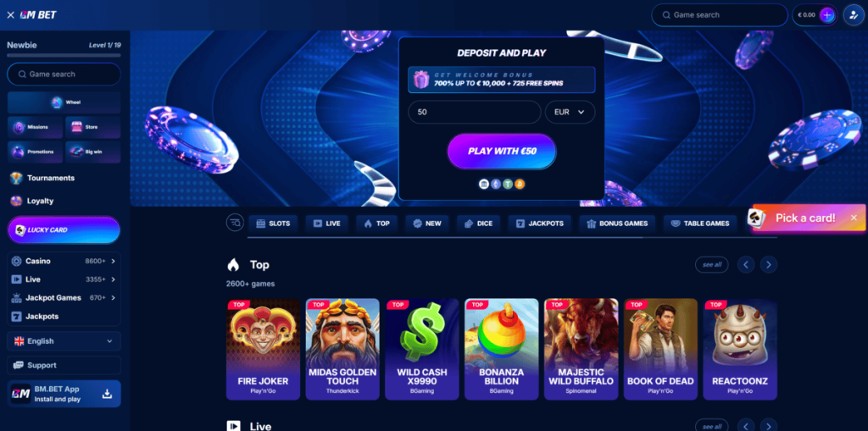Image resolution: width=868 pixels, height=431 pixels.
Task: Click the category filter search icon
Action: (235, 223)
